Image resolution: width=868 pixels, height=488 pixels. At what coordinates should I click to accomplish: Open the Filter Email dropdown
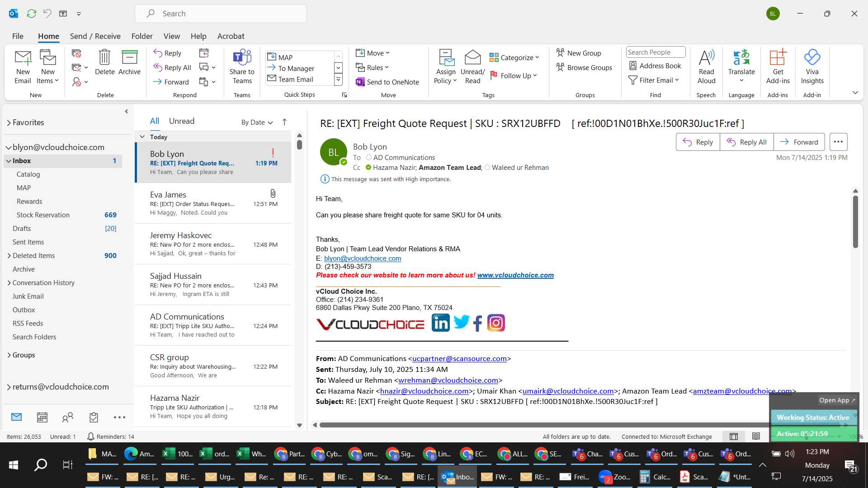[654, 80]
